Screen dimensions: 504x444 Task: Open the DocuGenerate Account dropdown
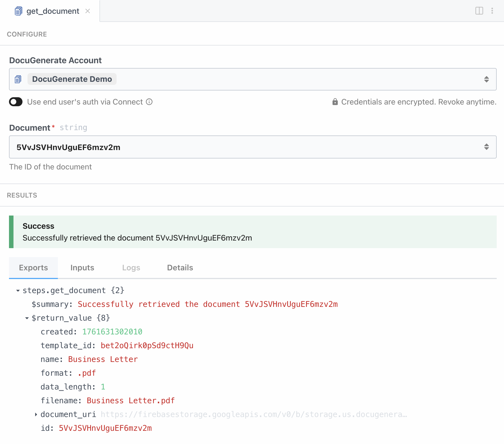coord(486,79)
